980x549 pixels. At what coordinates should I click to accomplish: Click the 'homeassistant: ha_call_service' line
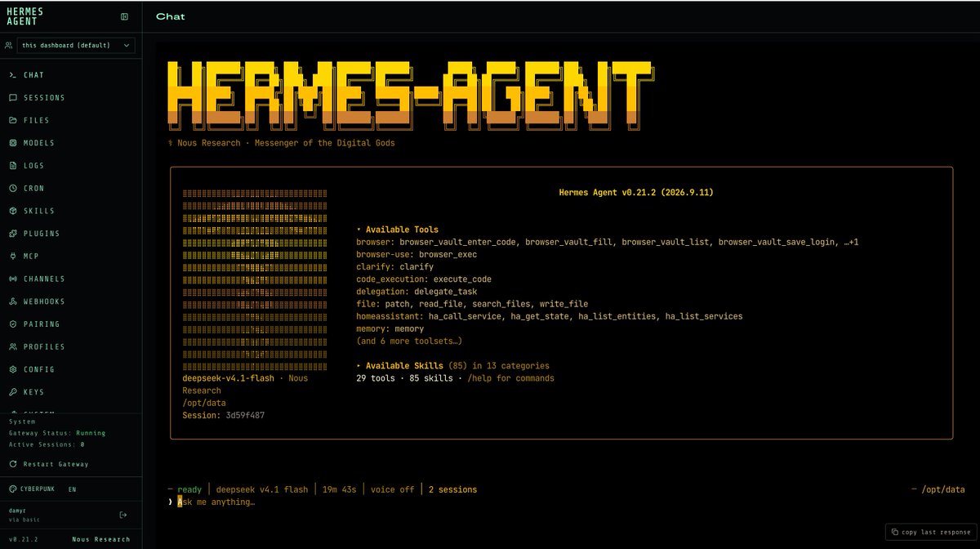(x=550, y=316)
